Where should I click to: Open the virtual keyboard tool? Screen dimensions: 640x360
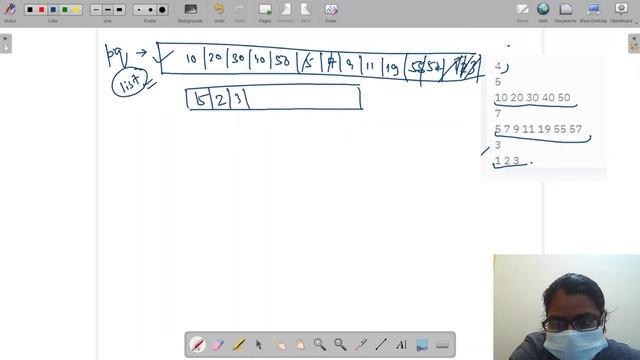coord(442,345)
